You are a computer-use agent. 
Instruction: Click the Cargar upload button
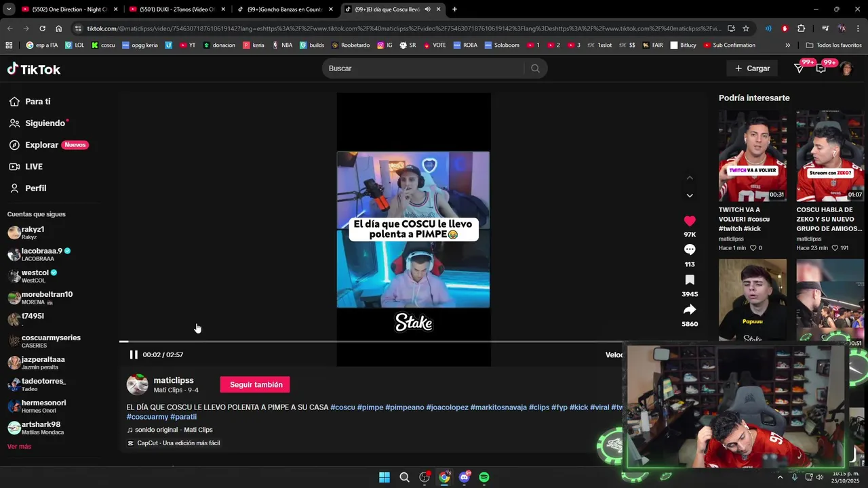pos(752,68)
